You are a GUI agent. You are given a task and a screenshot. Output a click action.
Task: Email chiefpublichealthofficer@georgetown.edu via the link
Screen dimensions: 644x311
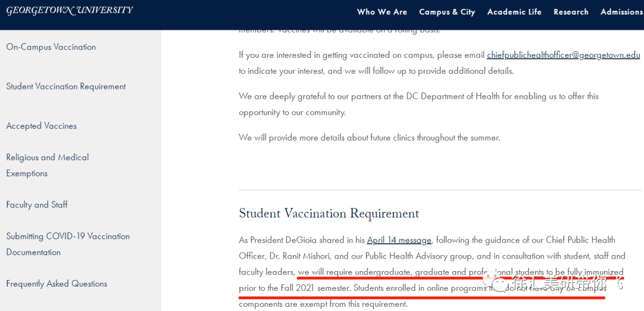(563, 55)
